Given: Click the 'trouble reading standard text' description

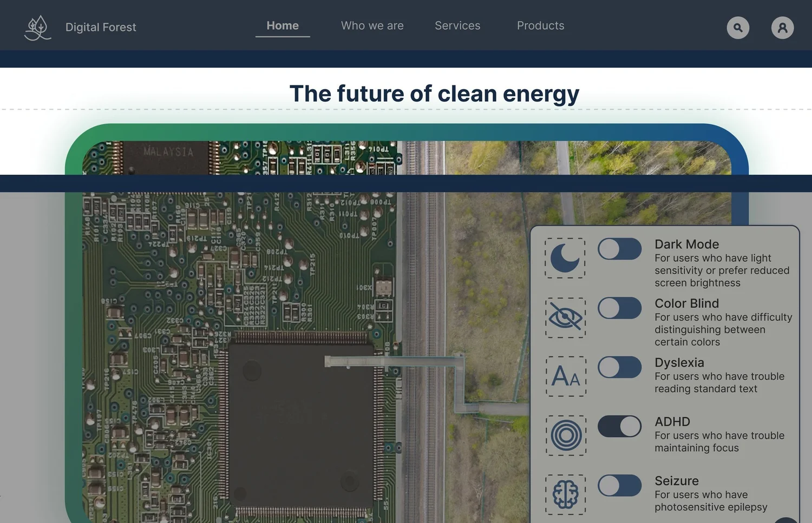Looking at the screenshot, I should (x=719, y=382).
